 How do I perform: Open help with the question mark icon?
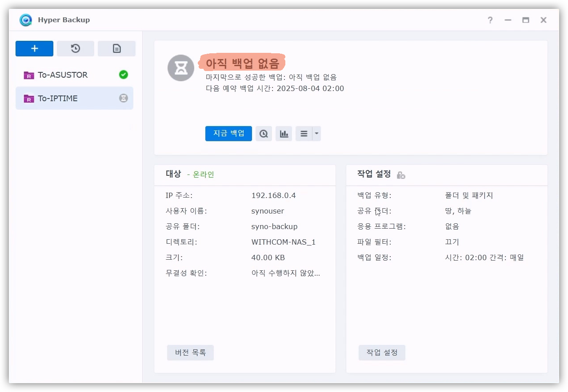[490, 20]
